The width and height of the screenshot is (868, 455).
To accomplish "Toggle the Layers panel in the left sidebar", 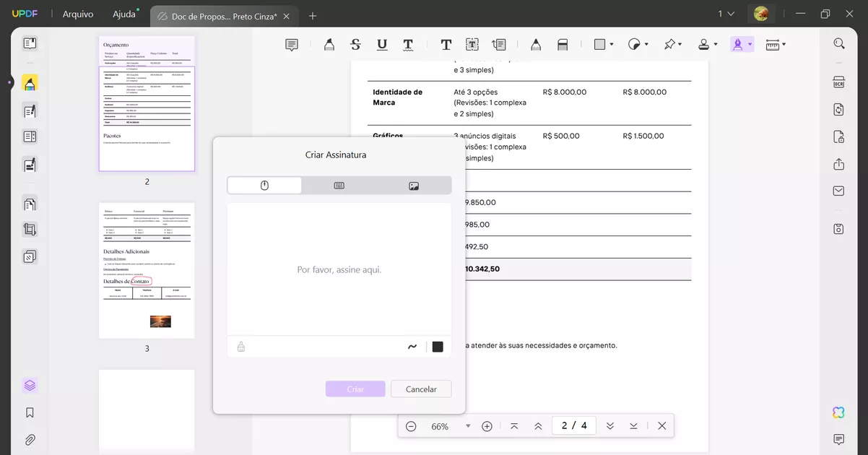I will pyautogui.click(x=29, y=385).
